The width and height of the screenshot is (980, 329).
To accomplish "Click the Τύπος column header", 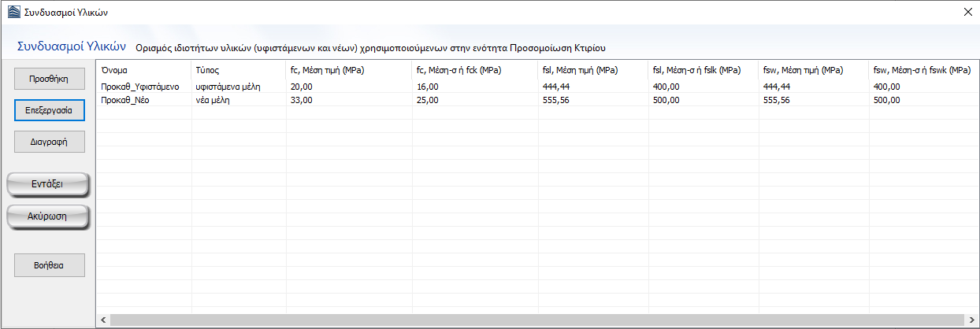I will (x=207, y=71).
